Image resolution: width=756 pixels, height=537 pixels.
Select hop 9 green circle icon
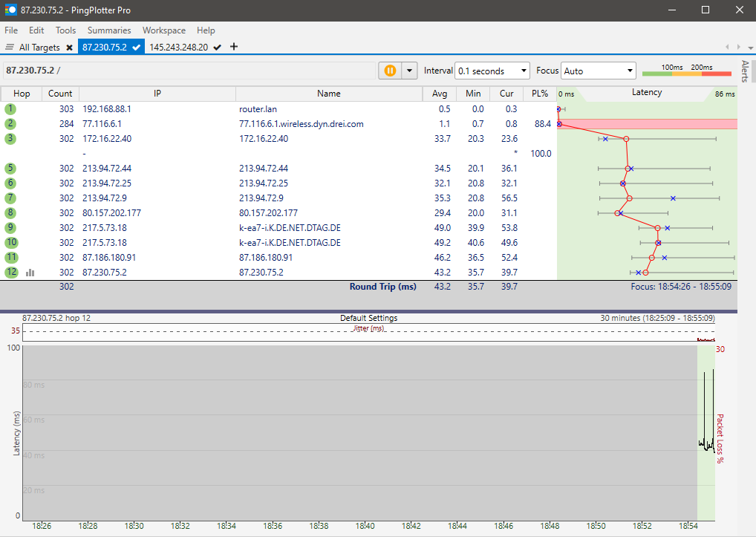click(x=10, y=227)
